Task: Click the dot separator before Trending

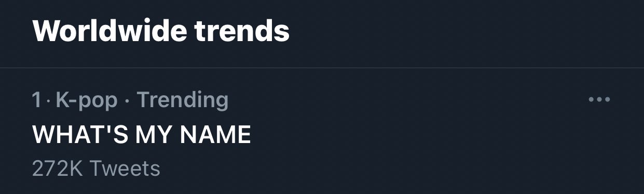Action: [x=127, y=100]
